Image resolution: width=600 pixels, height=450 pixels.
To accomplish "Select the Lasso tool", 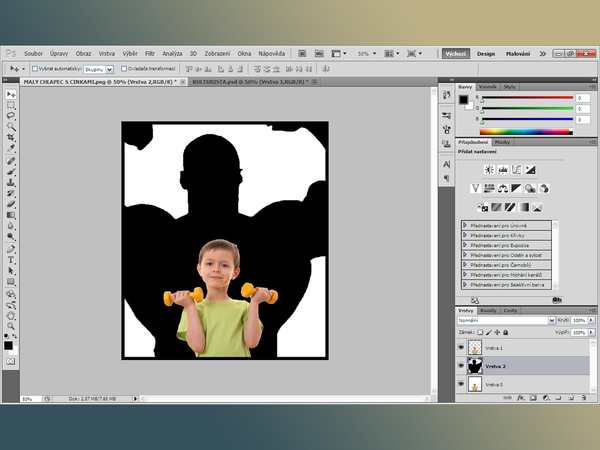I will [x=11, y=116].
